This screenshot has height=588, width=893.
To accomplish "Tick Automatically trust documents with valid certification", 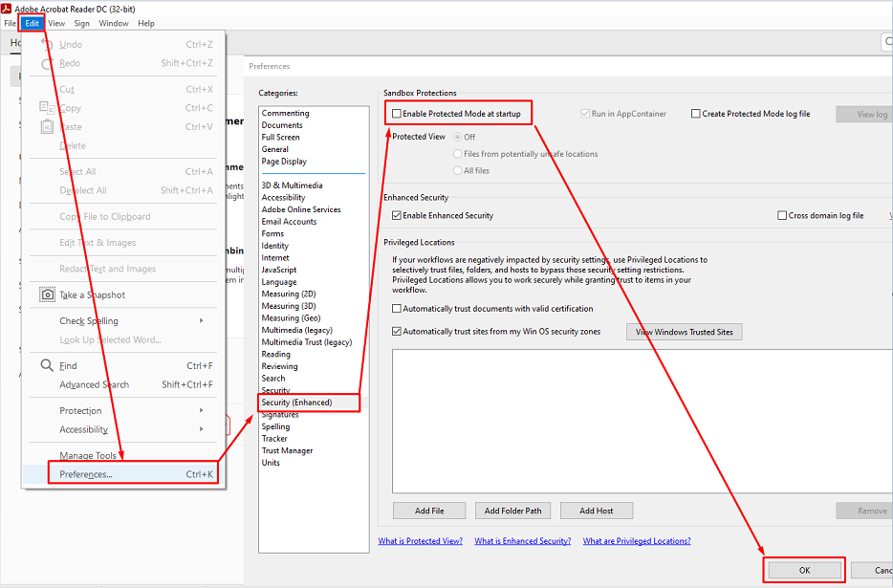I will 397,309.
